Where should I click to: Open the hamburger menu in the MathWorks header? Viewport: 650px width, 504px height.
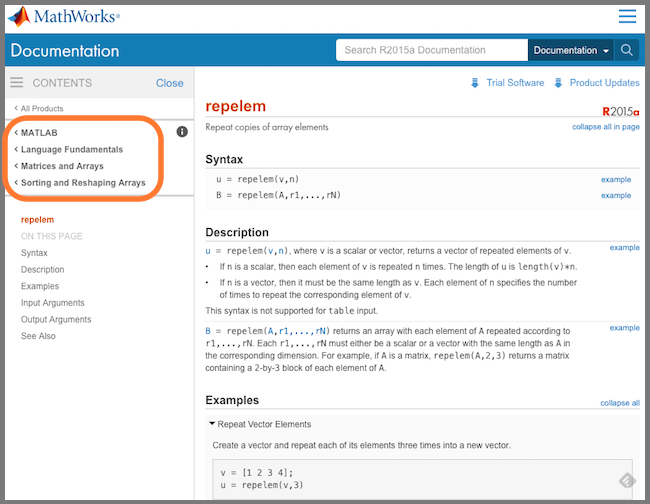627,16
